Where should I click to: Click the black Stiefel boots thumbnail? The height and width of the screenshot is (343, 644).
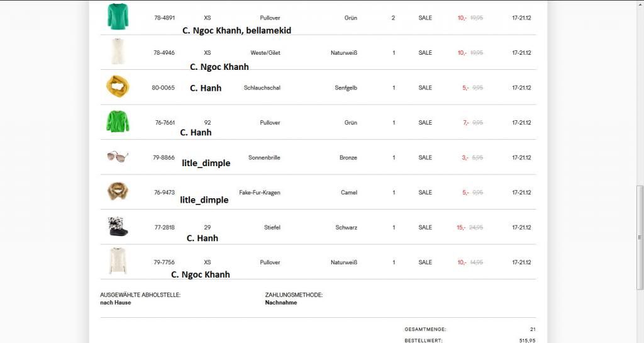click(x=118, y=227)
